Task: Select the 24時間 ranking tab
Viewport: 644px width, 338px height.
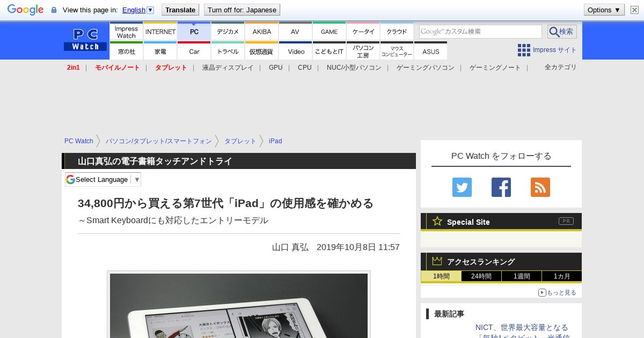Action: 481,276
